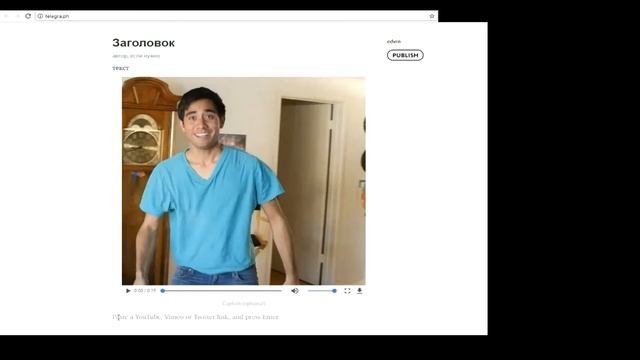The image size is (640, 360).
Task: Play the embedded video
Action: (x=128, y=291)
